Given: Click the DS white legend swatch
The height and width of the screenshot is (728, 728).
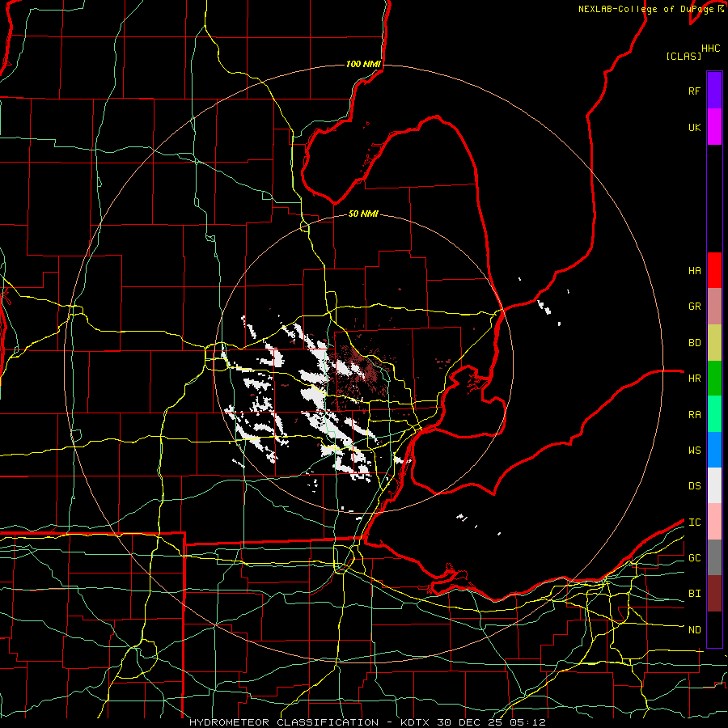Looking at the screenshot, I should coord(714,485).
